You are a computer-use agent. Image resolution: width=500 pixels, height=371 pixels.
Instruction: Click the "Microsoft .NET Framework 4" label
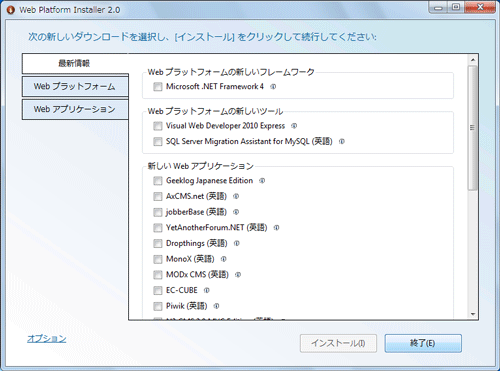point(215,87)
